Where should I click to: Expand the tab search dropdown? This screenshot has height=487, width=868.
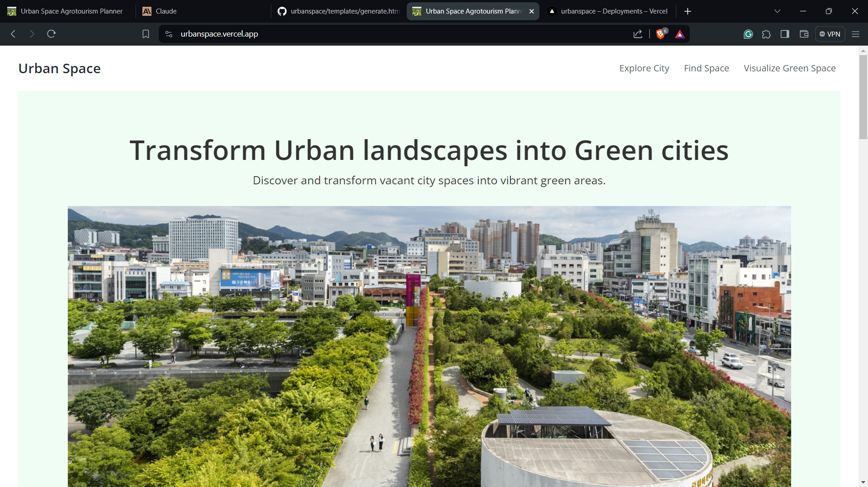point(777,11)
